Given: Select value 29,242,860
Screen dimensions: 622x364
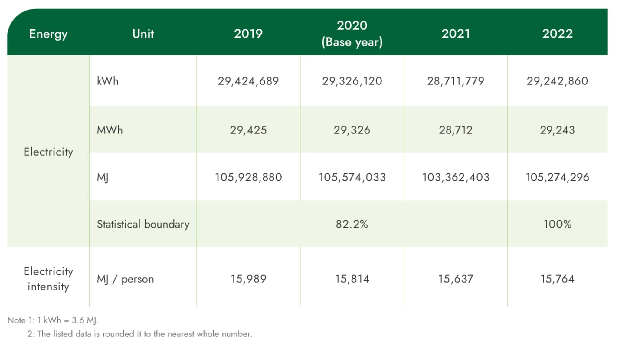Looking at the screenshot, I should pos(557,81).
